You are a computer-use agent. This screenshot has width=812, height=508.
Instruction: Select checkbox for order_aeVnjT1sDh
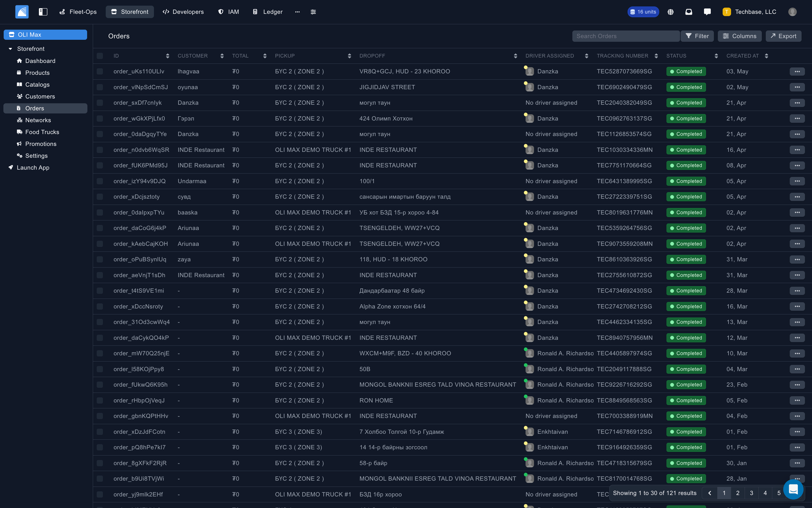pos(100,275)
